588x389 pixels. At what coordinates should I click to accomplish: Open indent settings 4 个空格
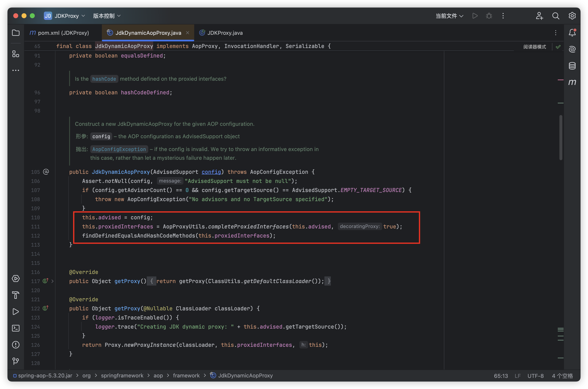(x=562, y=376)
